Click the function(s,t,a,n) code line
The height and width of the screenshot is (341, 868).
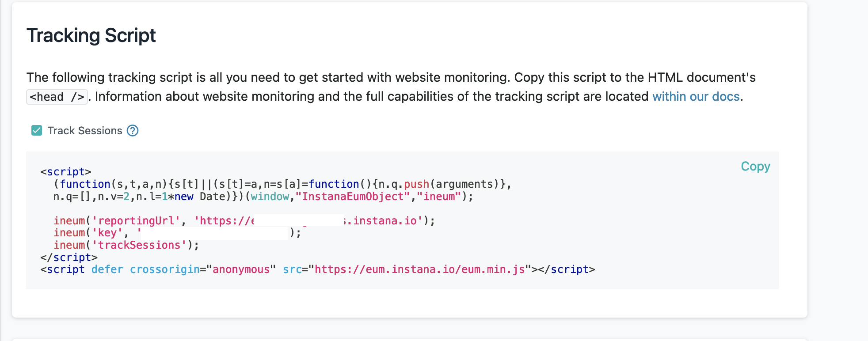click(x=282, y=184)
